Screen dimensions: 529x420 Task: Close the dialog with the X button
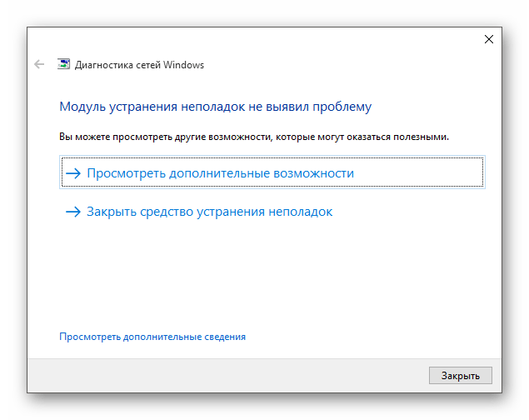489,39
